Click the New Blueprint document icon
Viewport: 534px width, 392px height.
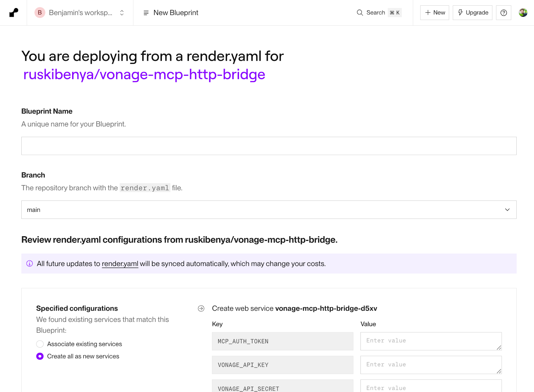point(145,13)
